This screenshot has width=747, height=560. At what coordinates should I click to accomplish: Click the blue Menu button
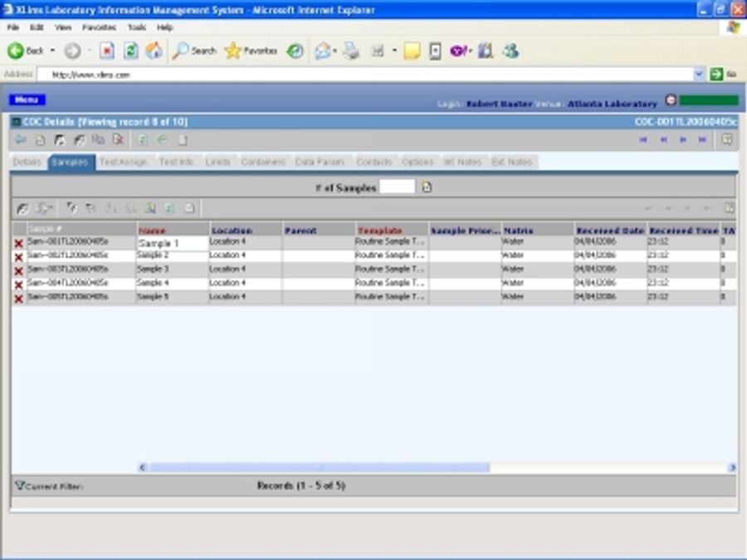tap(27, 100)
